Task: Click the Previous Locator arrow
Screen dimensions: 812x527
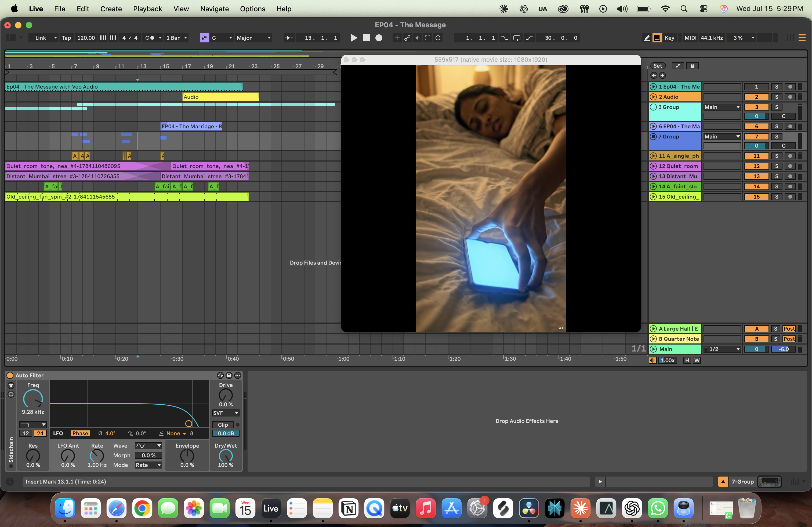Action: coord(654,75)
